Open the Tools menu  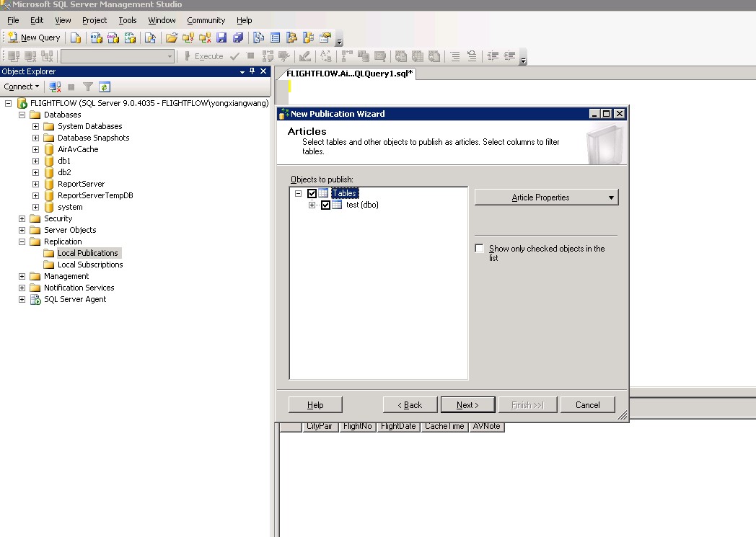coord(128,20)
